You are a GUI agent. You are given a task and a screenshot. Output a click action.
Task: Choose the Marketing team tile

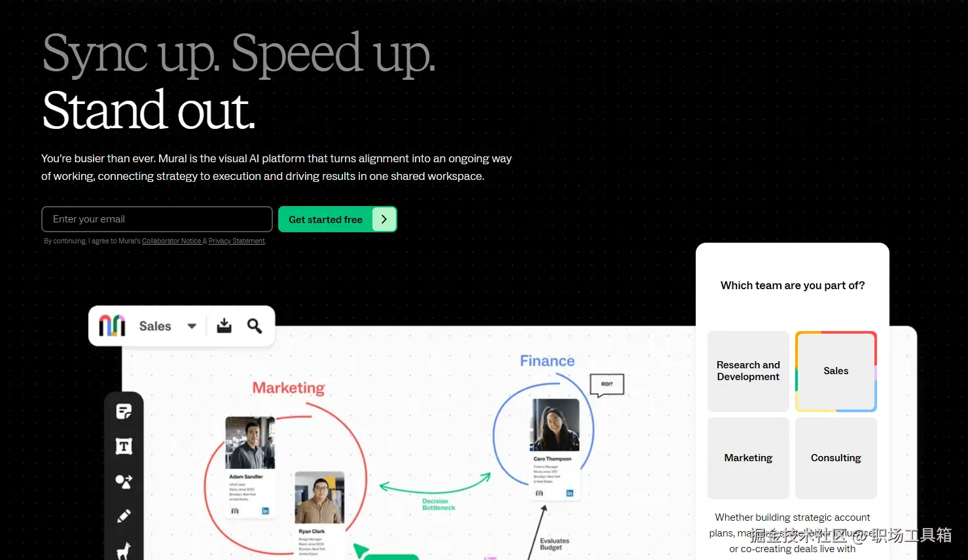(748, 458)
